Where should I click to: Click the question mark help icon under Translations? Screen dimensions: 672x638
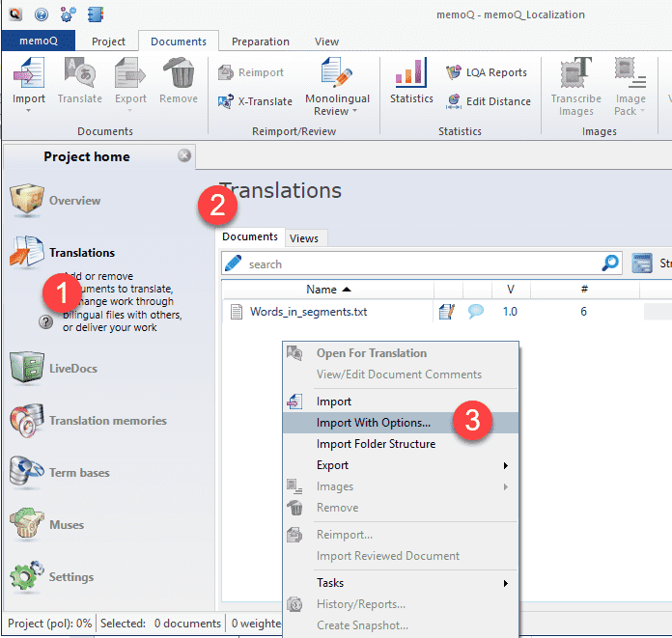coord(45,321)
